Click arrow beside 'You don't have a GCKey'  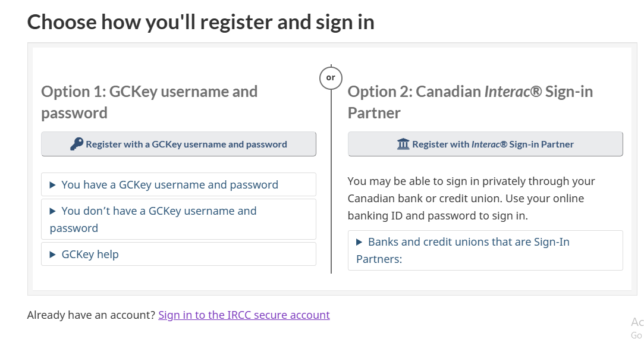coord(53,211)
